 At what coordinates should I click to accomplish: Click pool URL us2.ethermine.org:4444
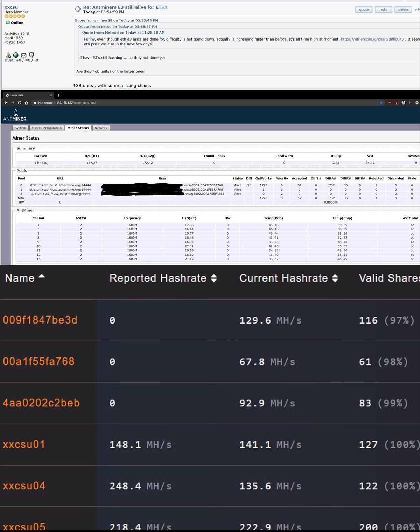[x=60, y=194]
